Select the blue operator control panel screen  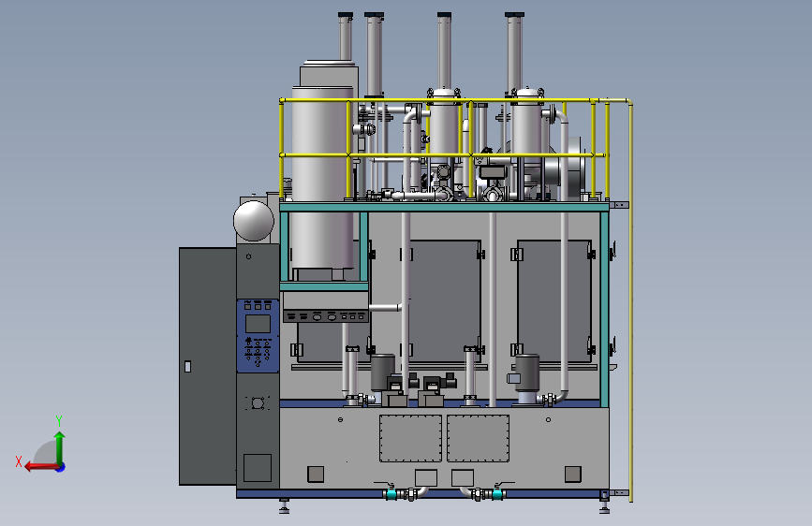pyautogui.click(x=258, y=324)
